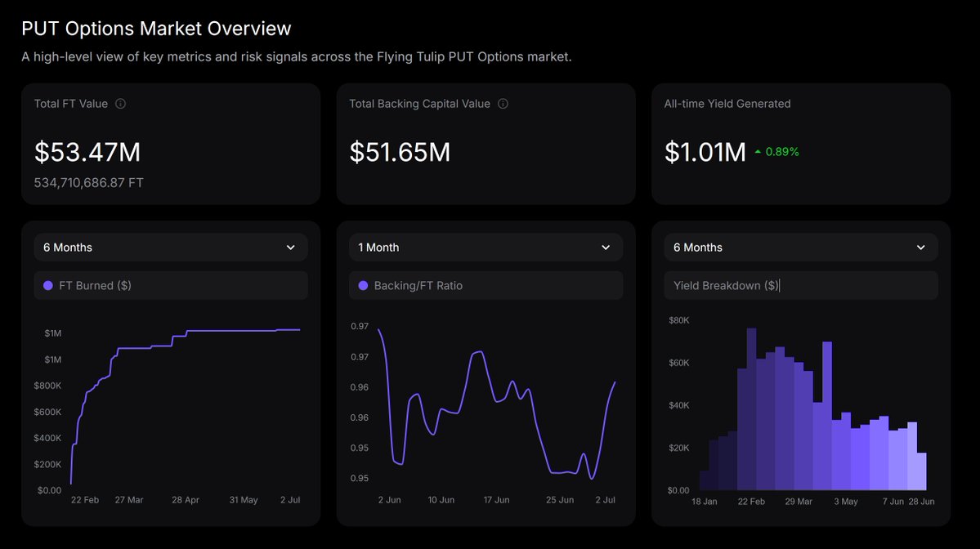Click the tallest bar in the Yield Breakdown chart
Screen dimensions: 980x549
751,409
